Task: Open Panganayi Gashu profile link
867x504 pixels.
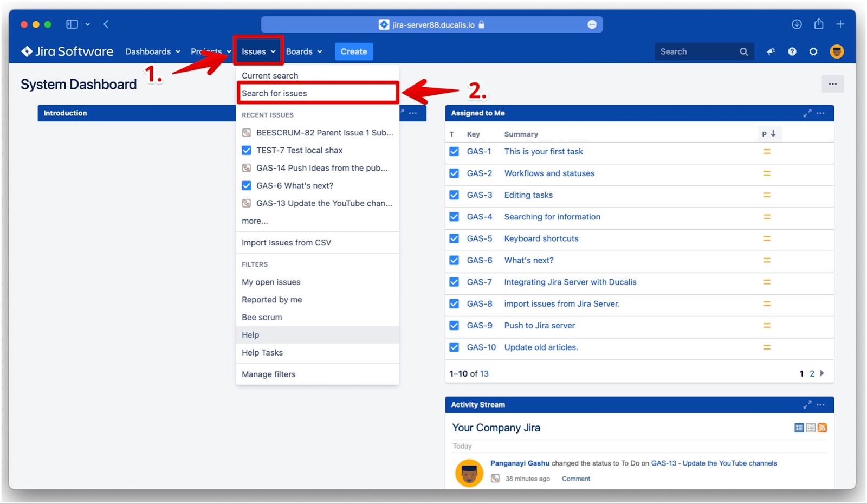Action: point(520,463)
